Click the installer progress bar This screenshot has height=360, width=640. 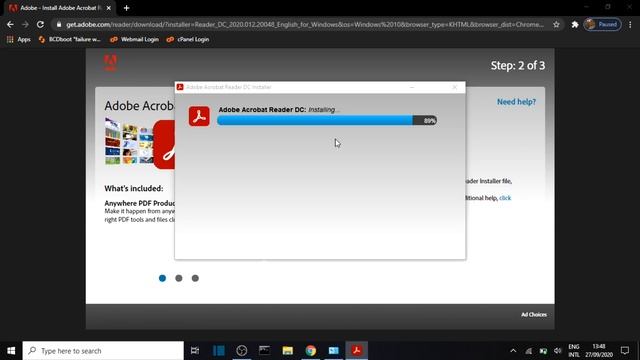(x=327, y=120)
